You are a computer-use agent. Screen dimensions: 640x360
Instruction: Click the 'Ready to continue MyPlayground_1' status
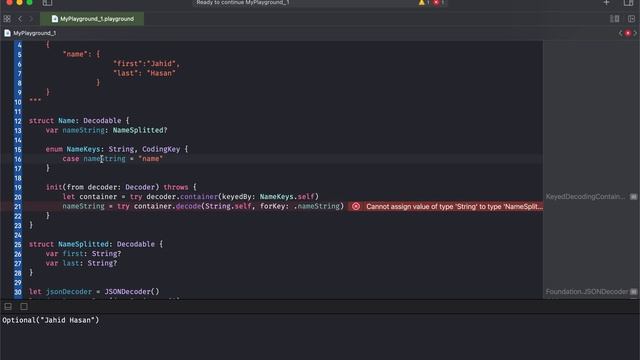point(242,2)
